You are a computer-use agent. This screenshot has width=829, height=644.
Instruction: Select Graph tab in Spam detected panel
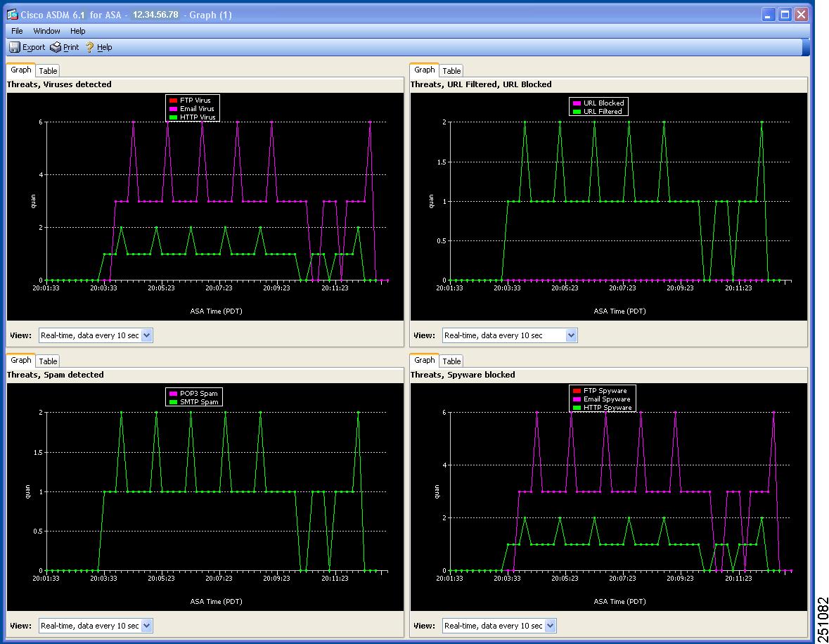pyautogui.click(x=21, y=360)
